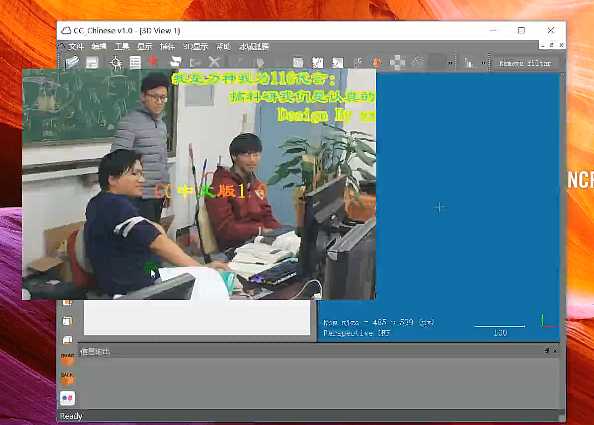The height and width of the screenshot is (425, 594).
Task: Click the red marker toolbar icon
Action: [153, 61]
